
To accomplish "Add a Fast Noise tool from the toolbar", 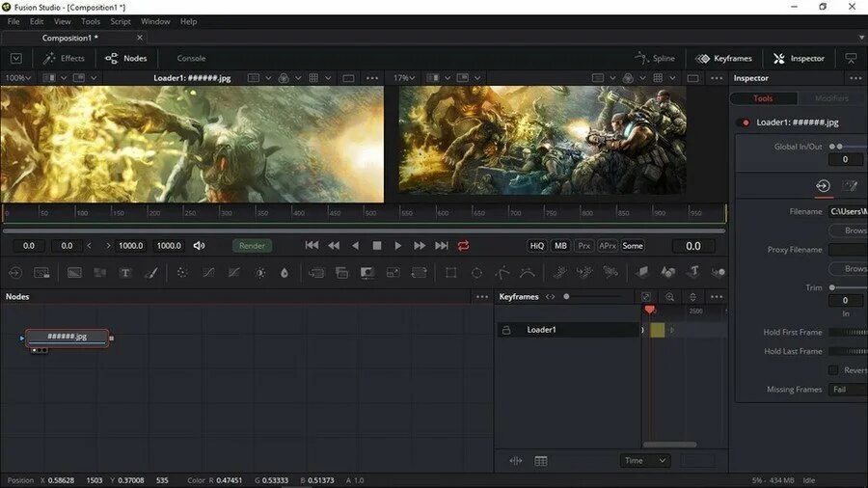I will click(99, 273).
